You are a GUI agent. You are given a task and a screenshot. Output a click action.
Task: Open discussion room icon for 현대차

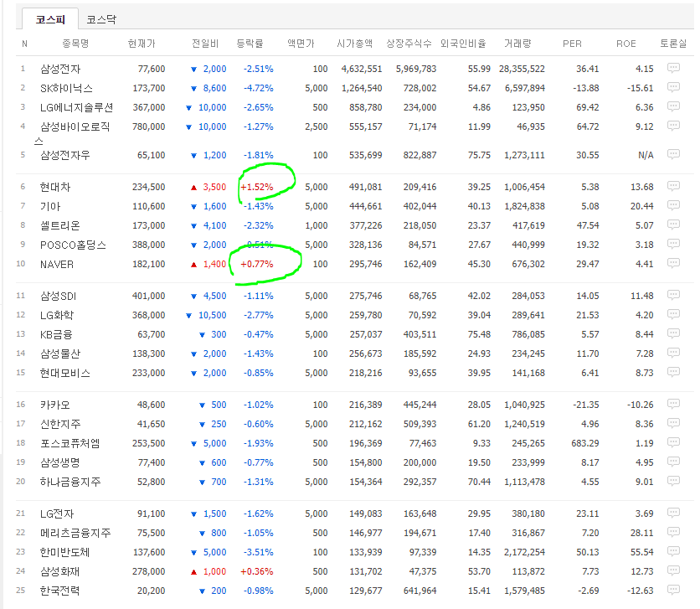(673, 186)
